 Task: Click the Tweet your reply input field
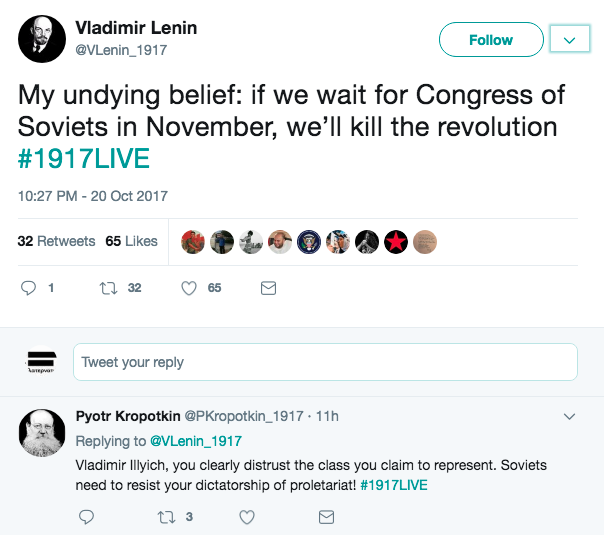pos(325,362)
